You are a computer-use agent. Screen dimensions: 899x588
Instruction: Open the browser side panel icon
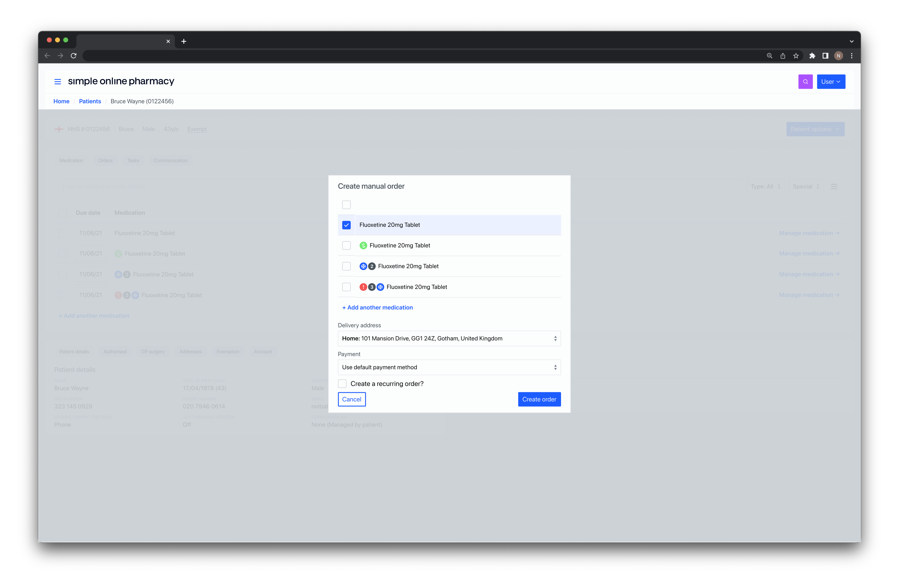click(825, 56)
